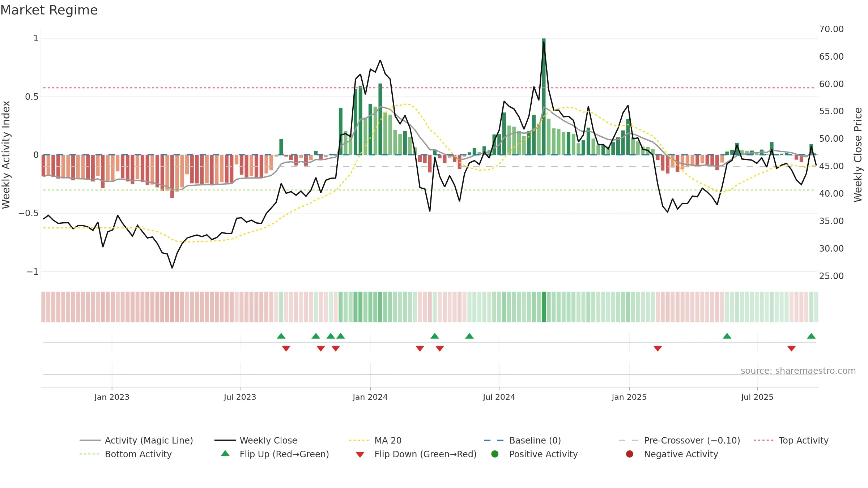The height and width of the screenshot is (488, 868).
Task: Toggle Bottom Activity legend entry
Action: pyautogui.click(x=125, y=454)
